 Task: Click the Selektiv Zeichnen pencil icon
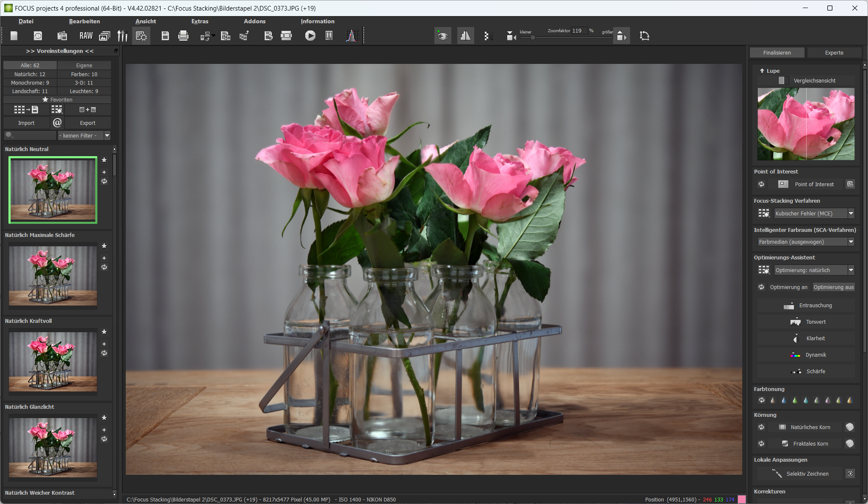[x=778, y=474]
